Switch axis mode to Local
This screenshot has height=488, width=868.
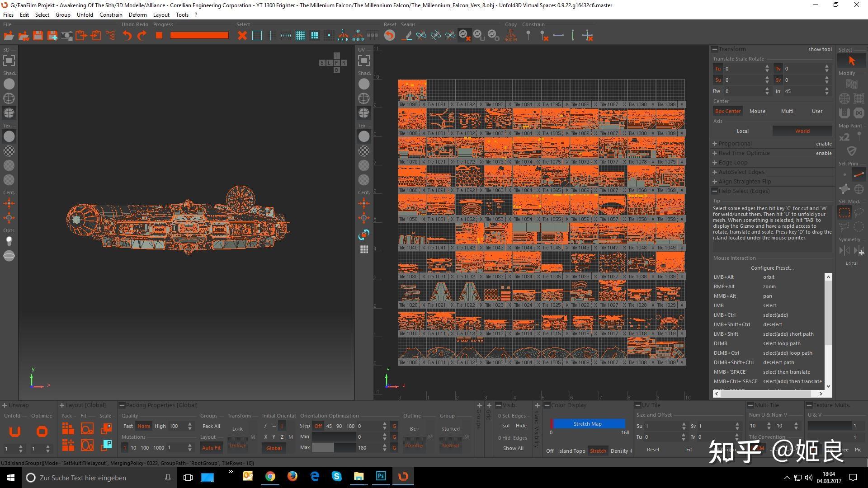click(x=742, y=131)
